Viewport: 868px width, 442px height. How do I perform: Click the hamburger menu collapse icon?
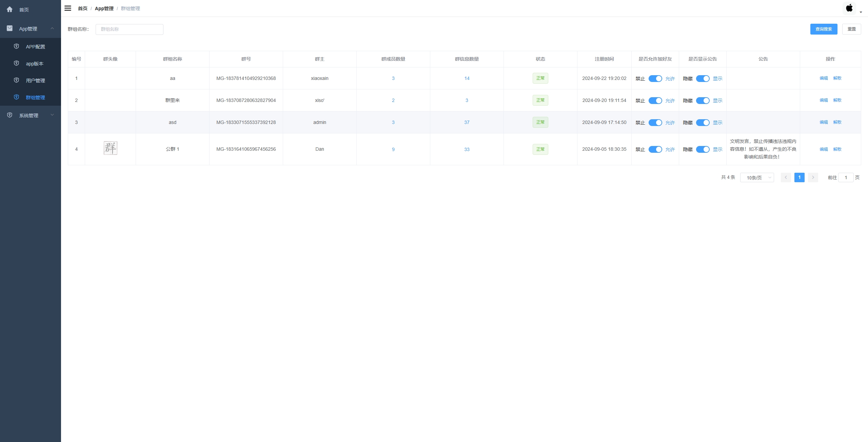[68, 8]
